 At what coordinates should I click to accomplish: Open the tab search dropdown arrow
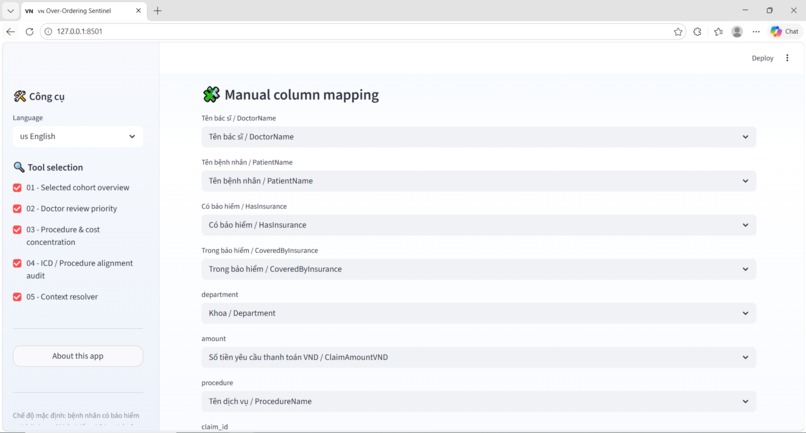pyautogui.click(x=10, y=10)
